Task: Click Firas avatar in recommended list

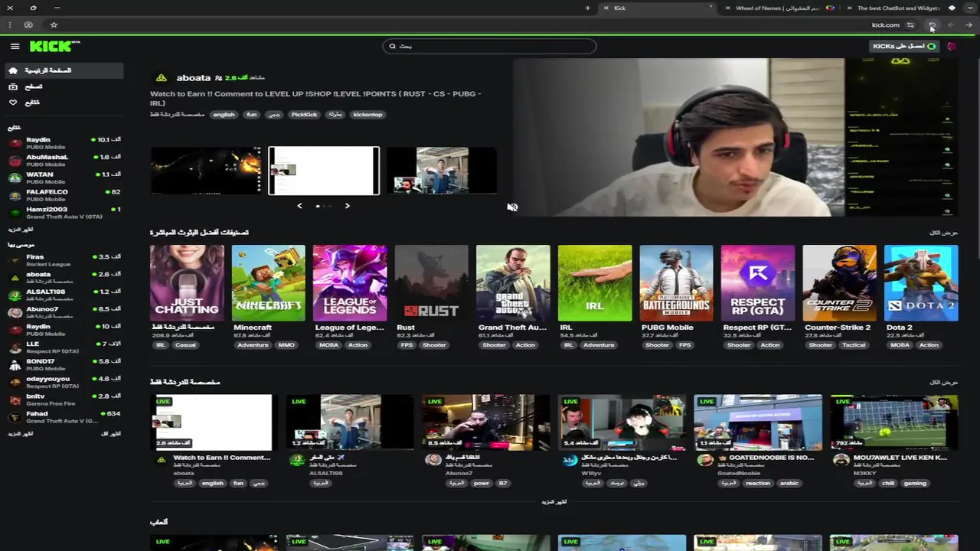Action: pyautogui.click(x=14, y=260)
